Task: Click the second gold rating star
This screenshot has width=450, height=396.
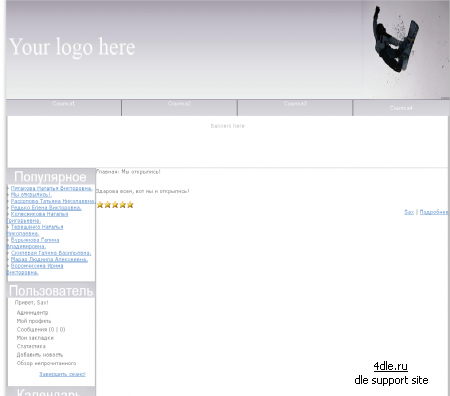Action: pos(108,205)
